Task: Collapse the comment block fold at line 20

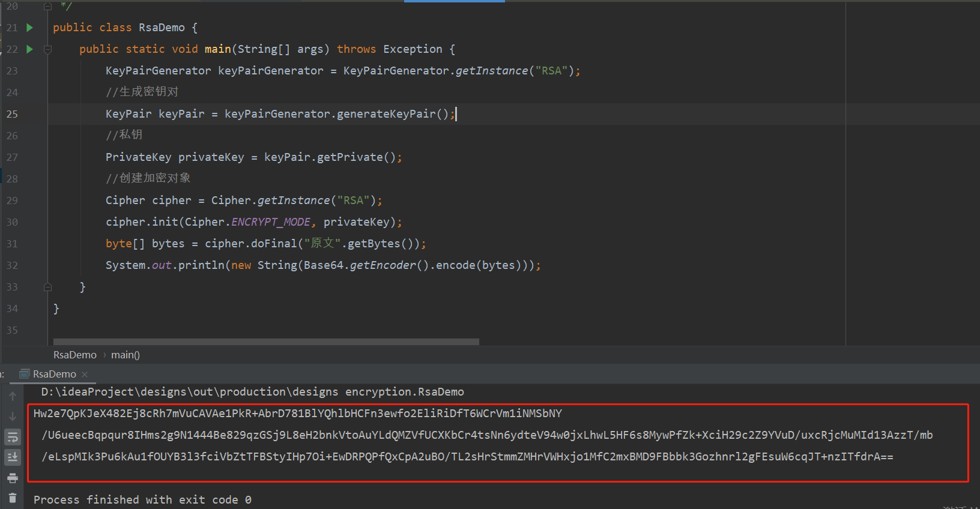Action: click(x=48, y=7)
